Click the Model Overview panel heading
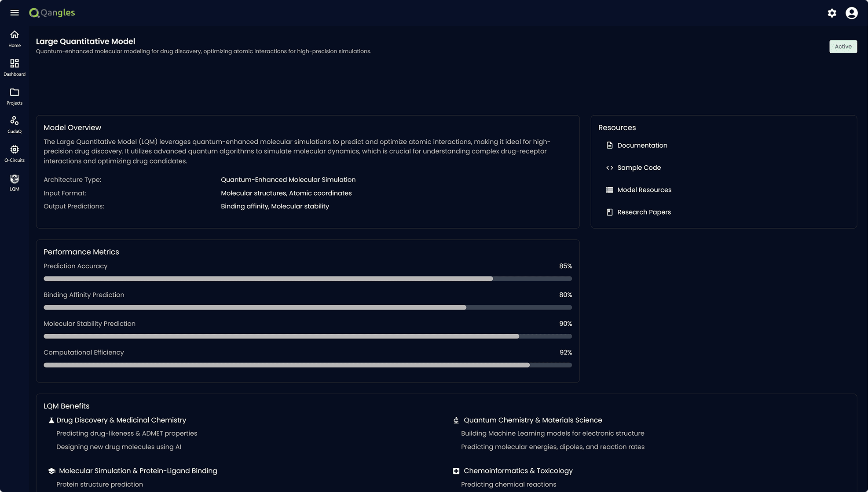 pos(72,128)
